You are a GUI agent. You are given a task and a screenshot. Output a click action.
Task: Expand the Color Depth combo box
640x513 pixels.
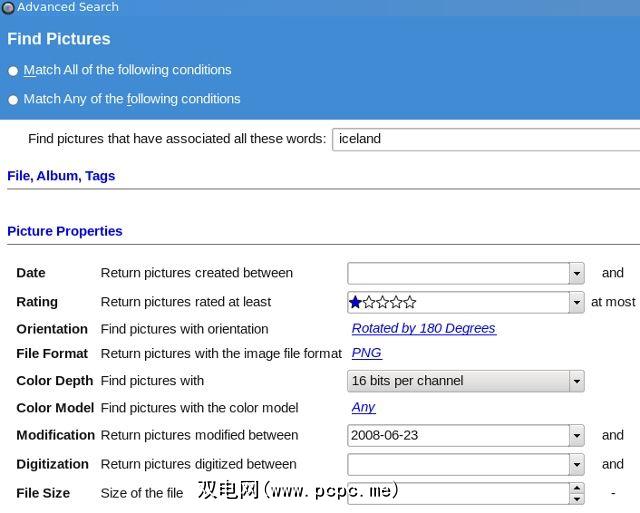click(x=576, y=381)
